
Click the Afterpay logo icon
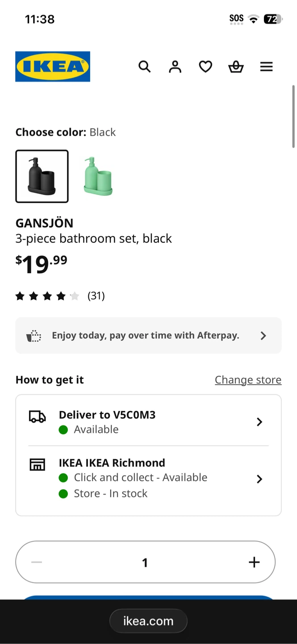pyautogui.click(x=33, y=335)
